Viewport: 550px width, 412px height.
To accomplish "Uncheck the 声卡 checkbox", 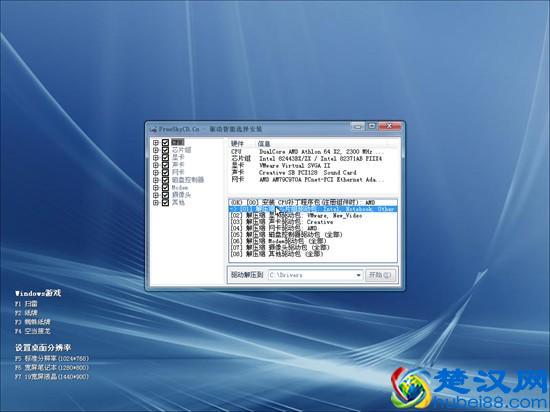I will tap(165, 165).
